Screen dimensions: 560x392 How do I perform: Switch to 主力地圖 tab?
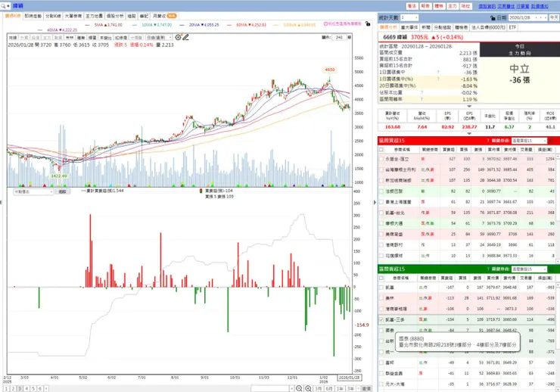(95, 16)
